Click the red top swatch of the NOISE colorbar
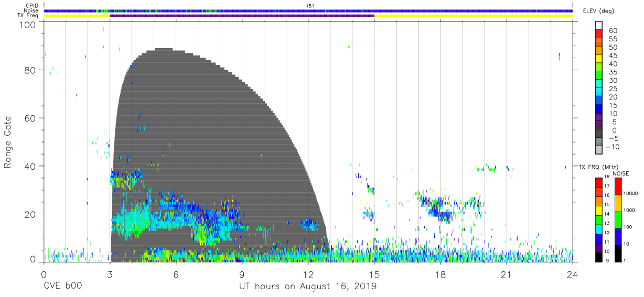This screenshot has height=297, width=644. click(618, 186)
